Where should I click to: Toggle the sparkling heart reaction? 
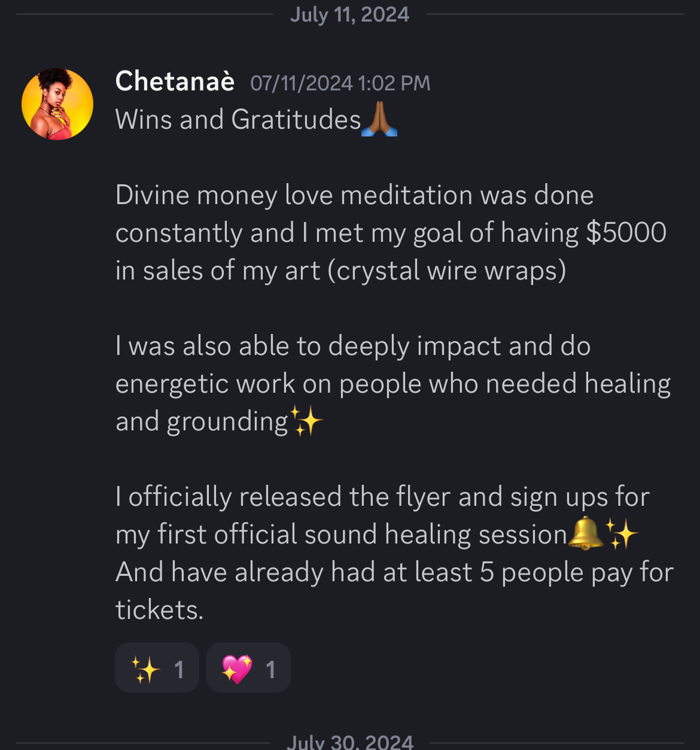248,668
